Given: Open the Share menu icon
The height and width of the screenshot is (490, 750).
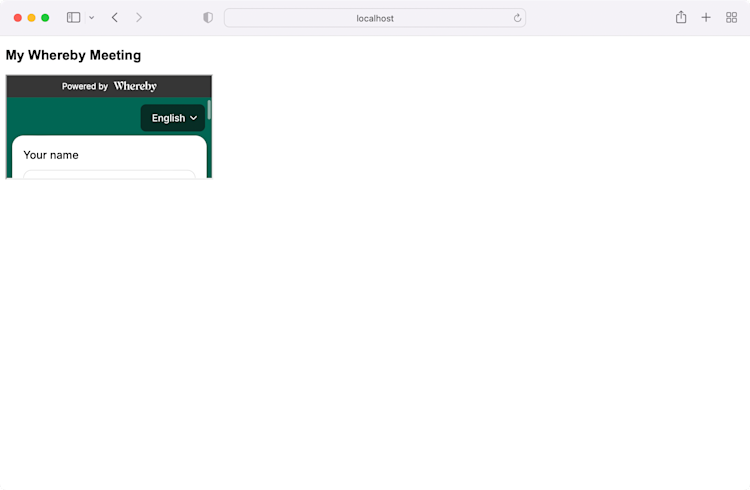Looking at the screenshot, I should pos(681,18).
